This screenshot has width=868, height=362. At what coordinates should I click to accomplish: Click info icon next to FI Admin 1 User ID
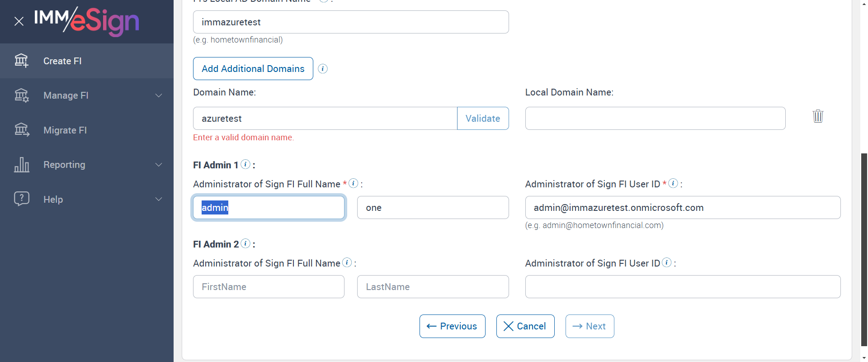(x=673, y=183)
